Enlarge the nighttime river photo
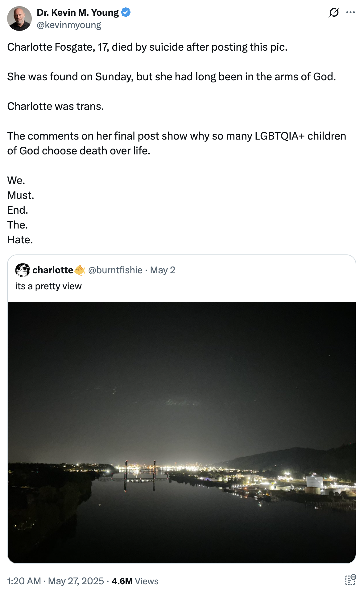Image resolution: width=364 pixels, height=596 pixels. 182,432
